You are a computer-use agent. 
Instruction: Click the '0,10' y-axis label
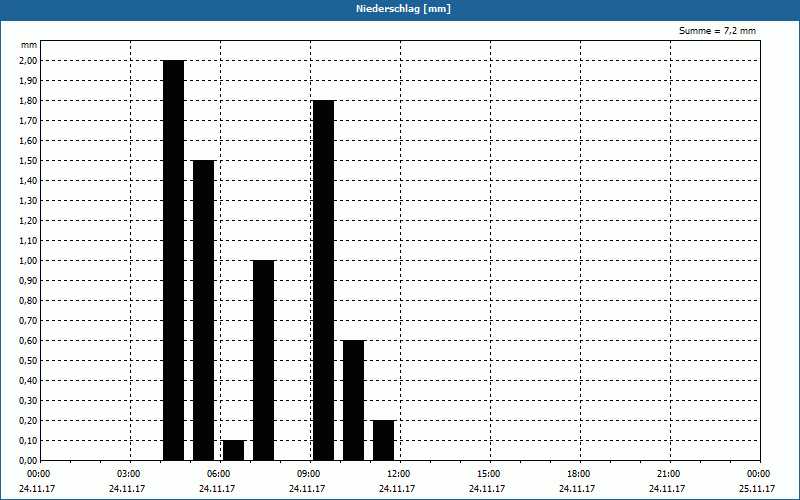point(28,441)
